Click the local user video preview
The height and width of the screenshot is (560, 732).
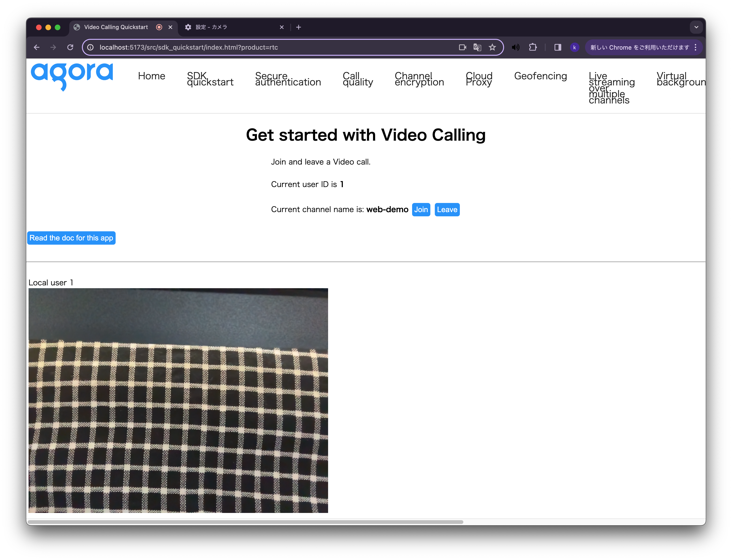coord(178,400)
